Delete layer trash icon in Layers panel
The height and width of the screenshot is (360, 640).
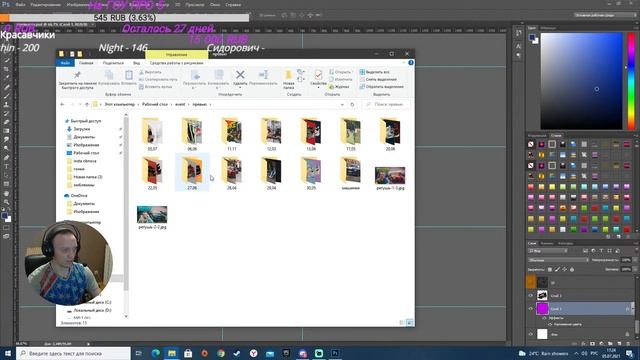coord(628,344)
